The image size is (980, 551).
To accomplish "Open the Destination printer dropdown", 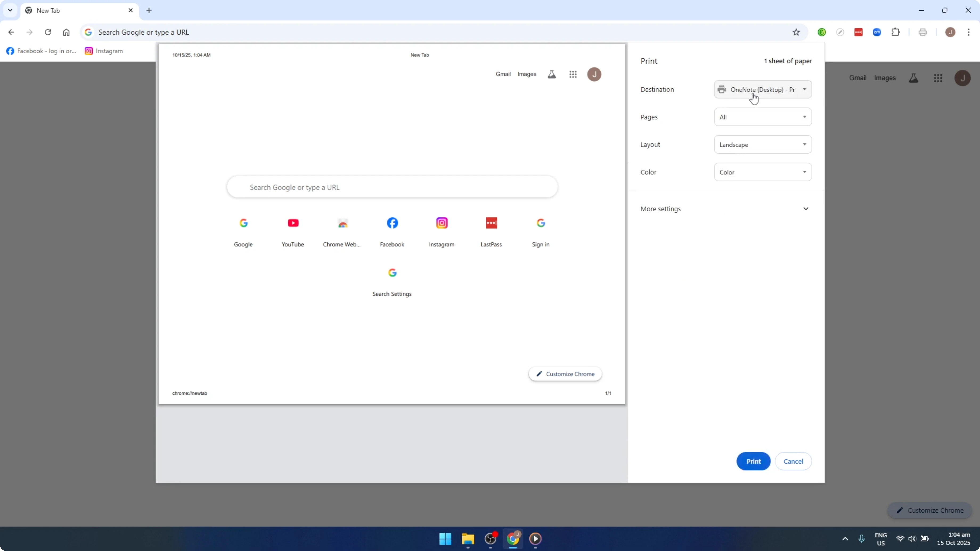I will click(763, 89).
